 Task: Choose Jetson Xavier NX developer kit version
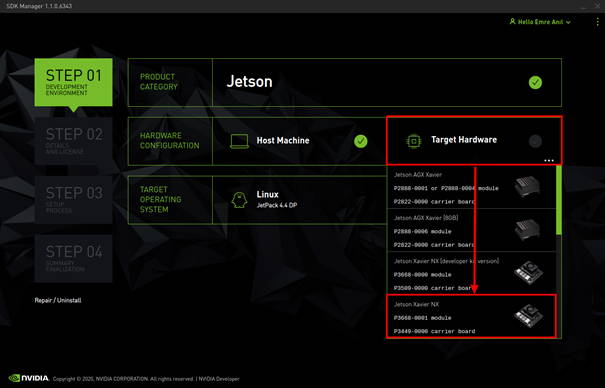pyautogui.click(x=471, y=274)
